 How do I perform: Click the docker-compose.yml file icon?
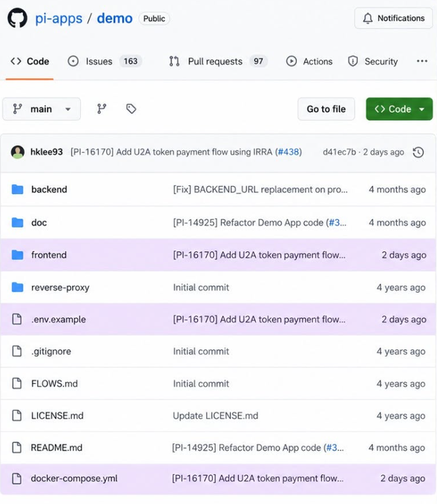[17, 478]
